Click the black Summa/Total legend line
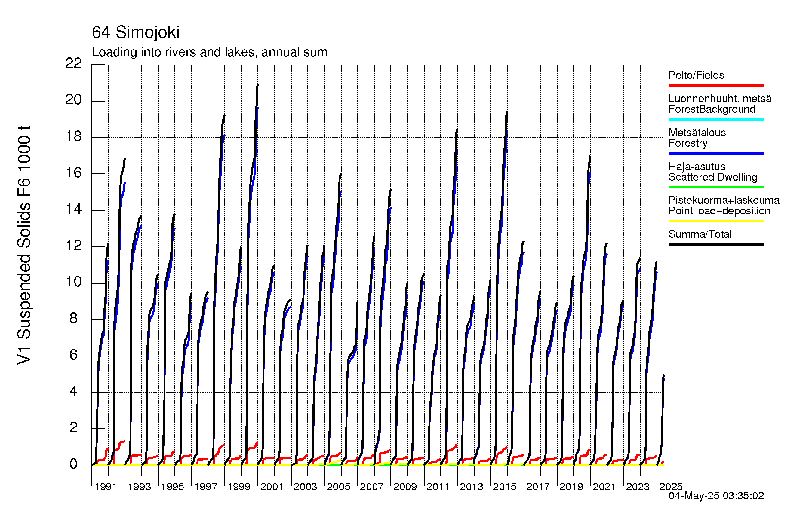812x511 pixels. 716,244
